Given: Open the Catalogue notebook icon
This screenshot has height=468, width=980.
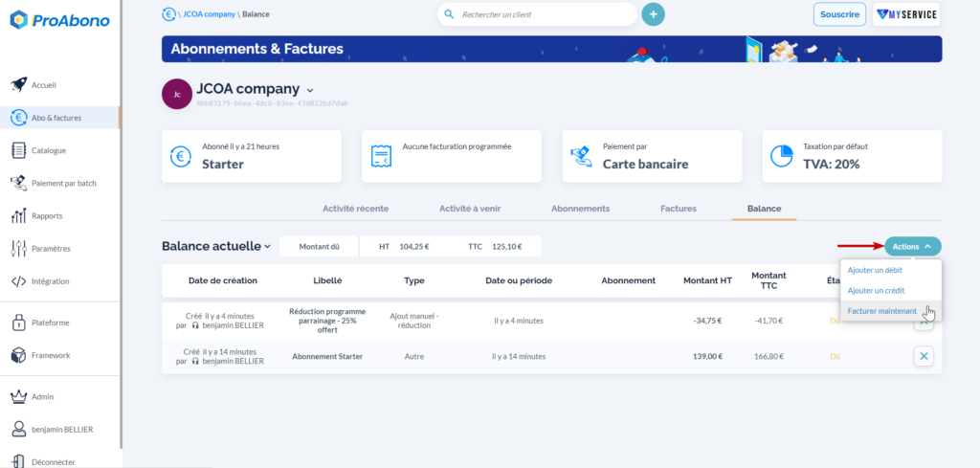Looking at the screenshot, I should (19, 150).
